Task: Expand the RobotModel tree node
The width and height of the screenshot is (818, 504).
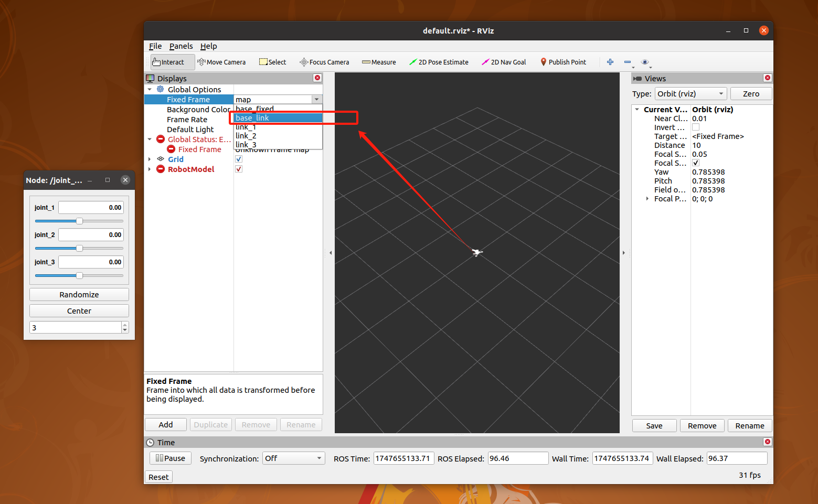Action: (150, 169)
